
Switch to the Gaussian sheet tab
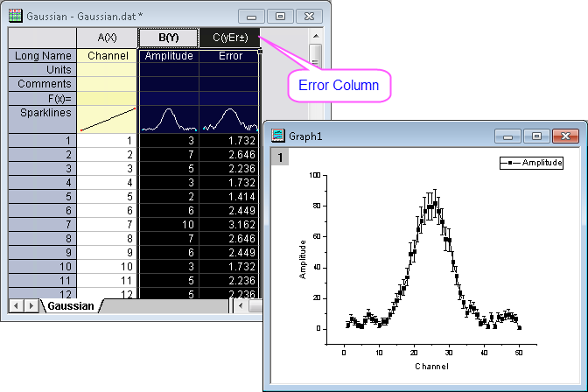pyautogui.click(x=71, y=305)
